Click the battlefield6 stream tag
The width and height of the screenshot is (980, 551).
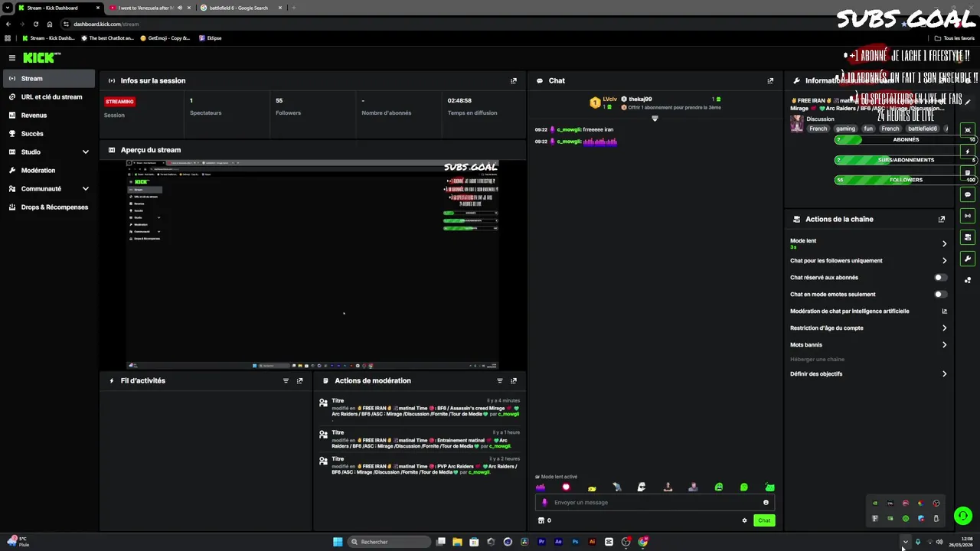click(923, 129)
